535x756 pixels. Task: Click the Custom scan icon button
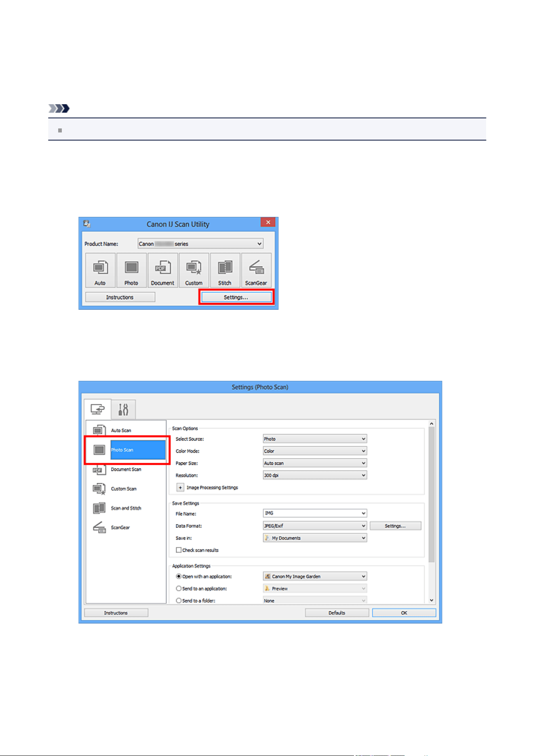194,270
